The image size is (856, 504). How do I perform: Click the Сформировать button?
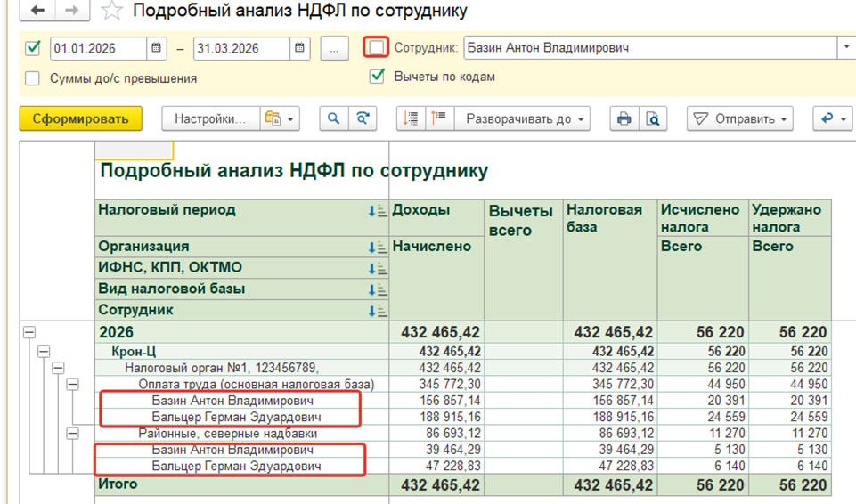tap(81, 118)
